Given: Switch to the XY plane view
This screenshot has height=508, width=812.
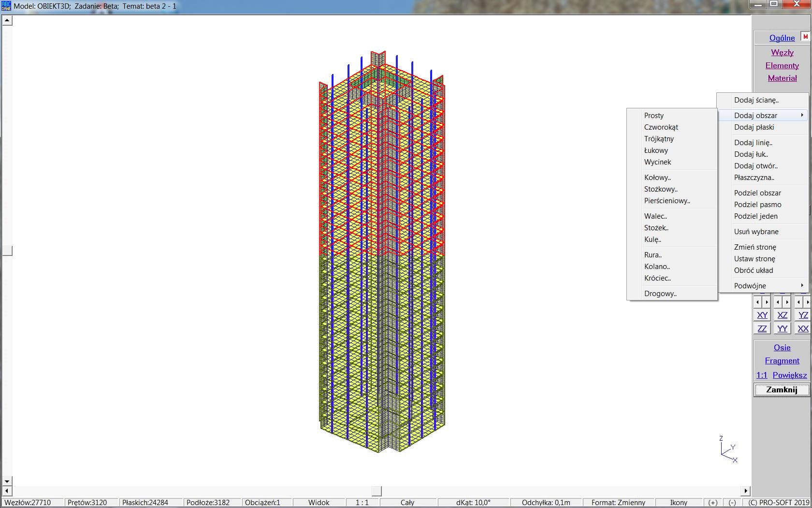Looking at the screenshot, I should (x=762, y=315).
